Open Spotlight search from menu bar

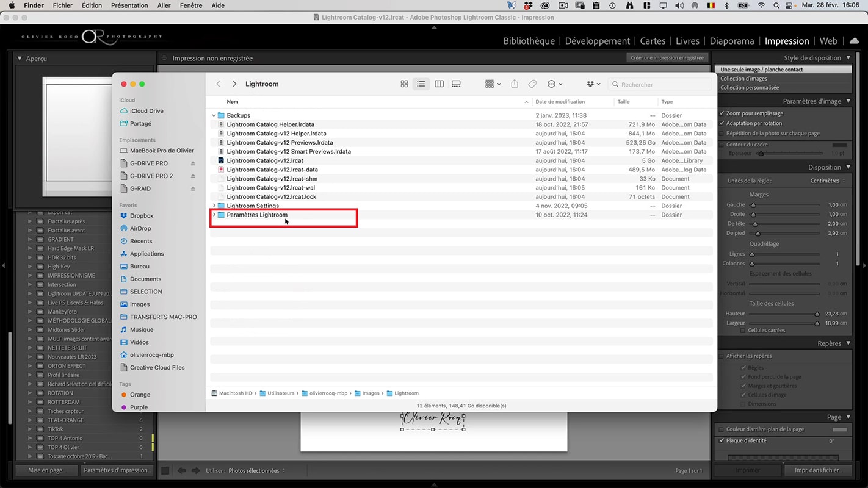click(778, 5)
